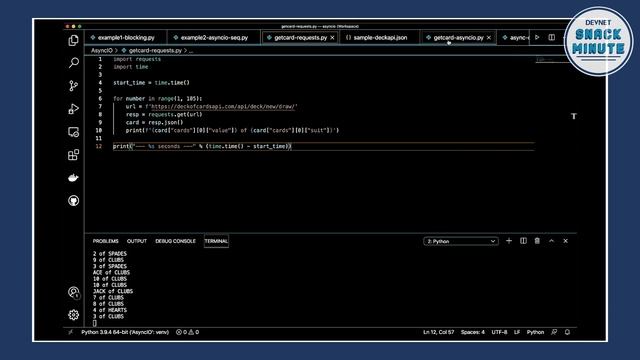Image resolution: width=640 pixels, height=360 pixels.
Task: Open the Accounts icon in activity bar
Action: pos(73,292)
